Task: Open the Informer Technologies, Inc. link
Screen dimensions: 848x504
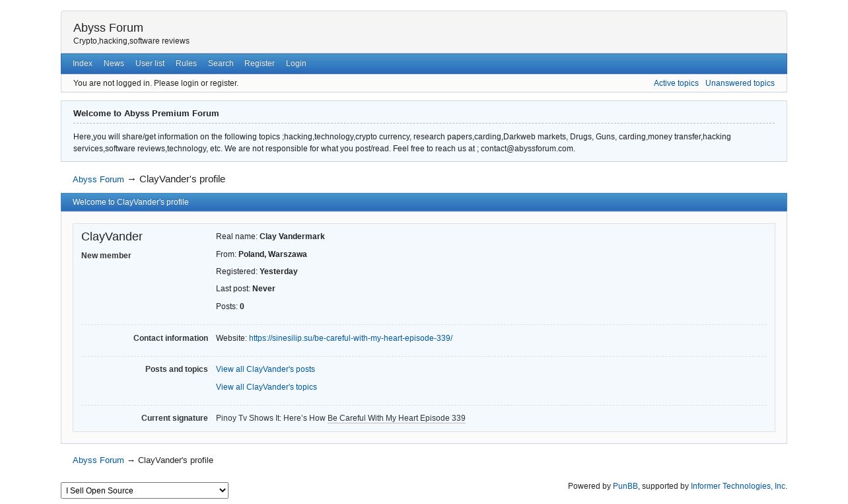Action: 738,486
